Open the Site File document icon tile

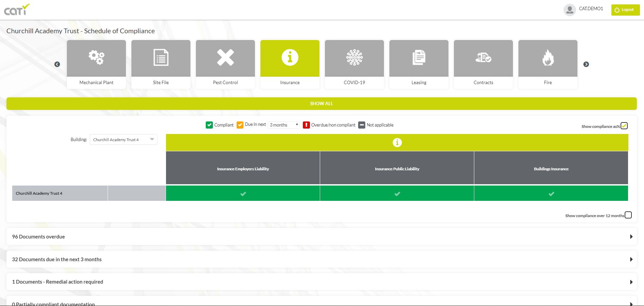point(161,58)
